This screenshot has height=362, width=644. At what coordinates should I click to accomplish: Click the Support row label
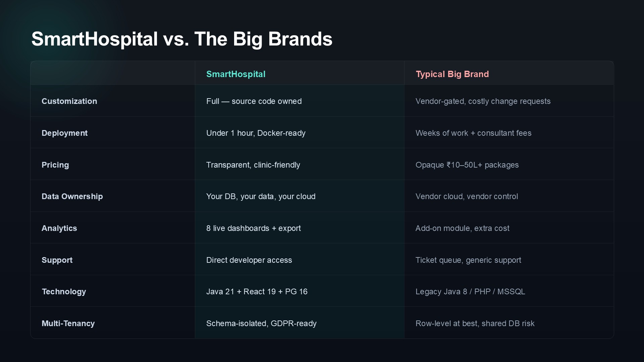[57, 260]
